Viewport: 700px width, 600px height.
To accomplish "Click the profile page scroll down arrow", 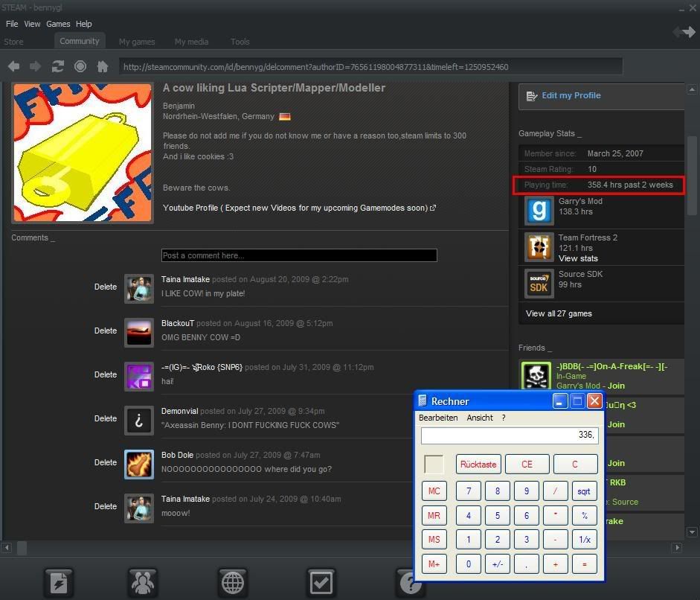I will [692, 532].
